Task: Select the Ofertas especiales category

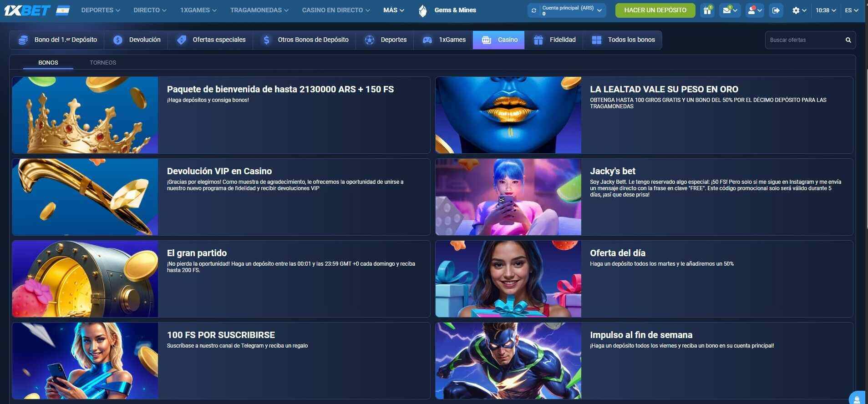Action: tap(210, 40)
